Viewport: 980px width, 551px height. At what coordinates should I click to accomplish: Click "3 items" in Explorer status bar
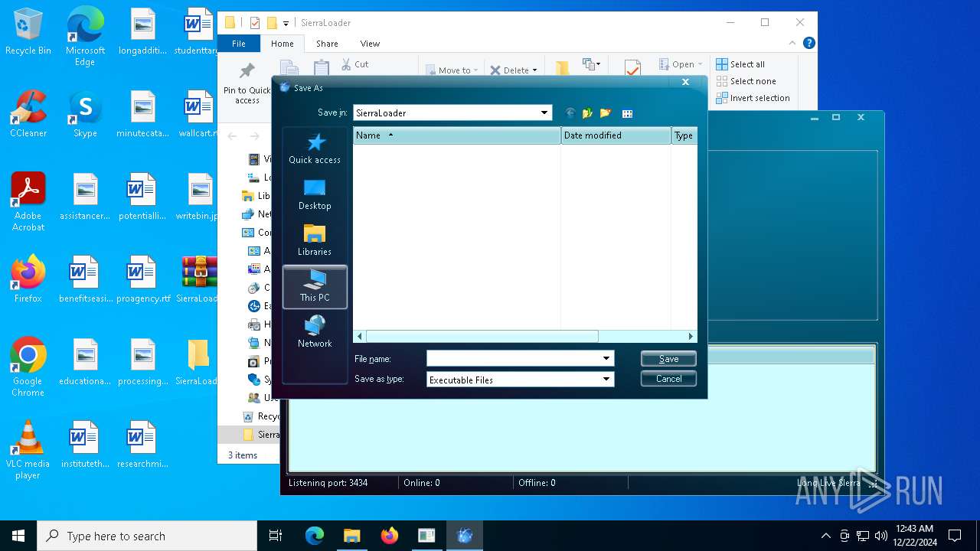pos(243,455)
